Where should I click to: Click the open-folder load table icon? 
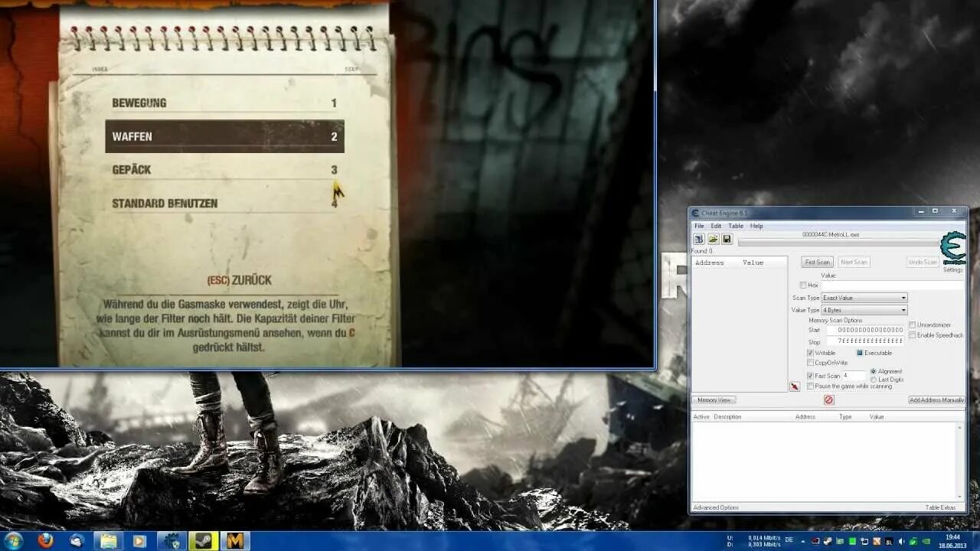point(713,239)
